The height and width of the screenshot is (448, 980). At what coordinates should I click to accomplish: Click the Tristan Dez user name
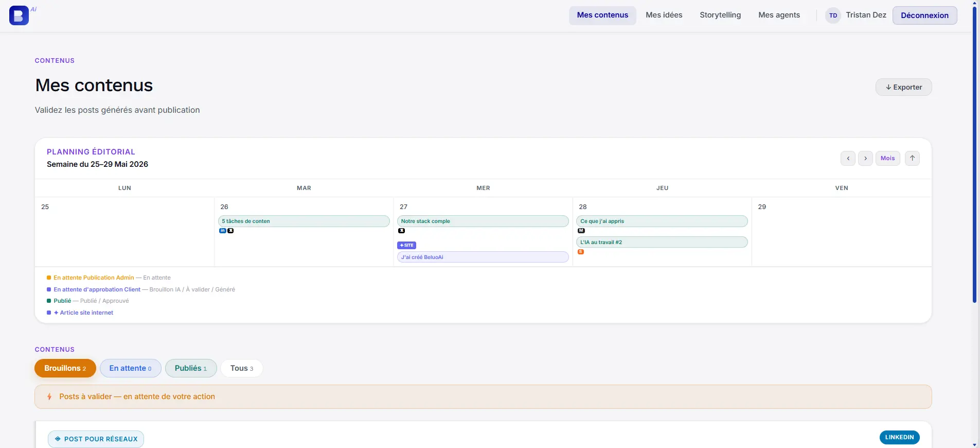pos(866,15)
